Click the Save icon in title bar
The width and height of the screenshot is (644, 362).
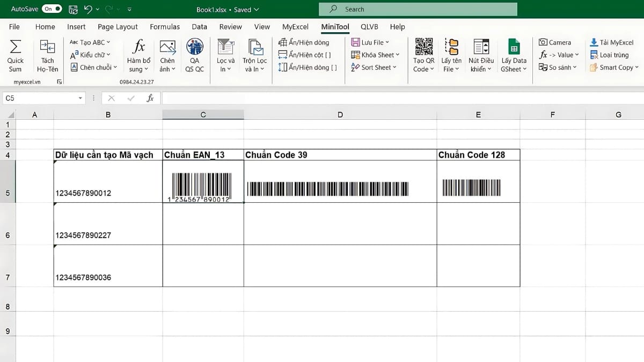tap(74, 9)
